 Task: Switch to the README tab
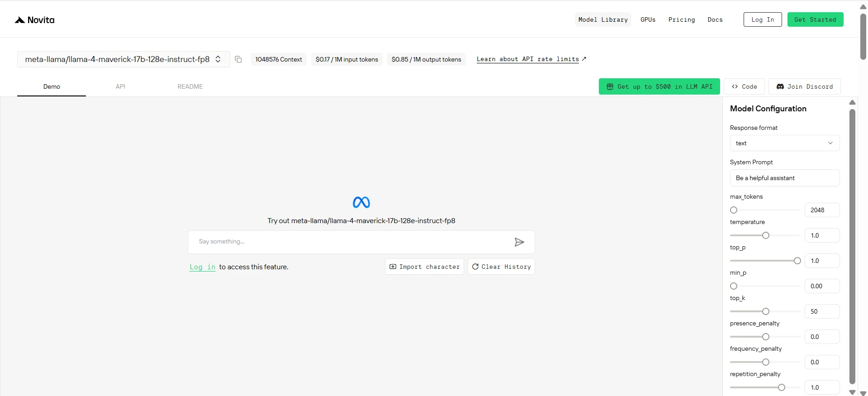[x=190, y=86]
